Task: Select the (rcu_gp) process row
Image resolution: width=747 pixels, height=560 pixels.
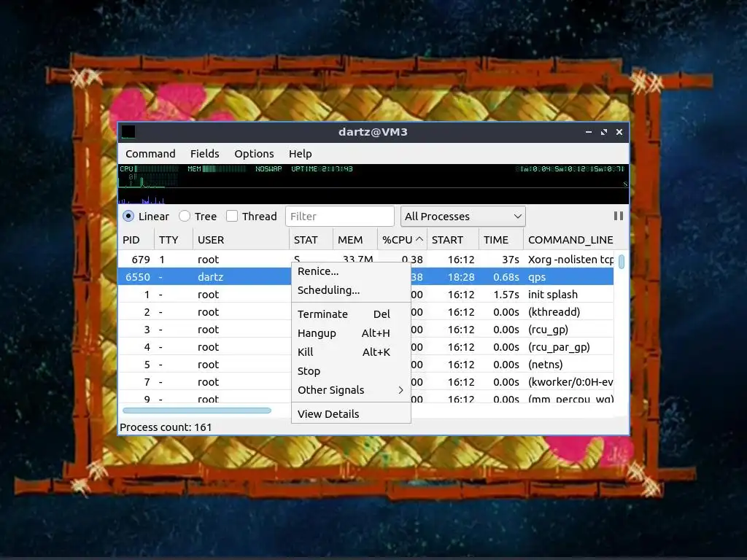Action: [x=365, y=330]
